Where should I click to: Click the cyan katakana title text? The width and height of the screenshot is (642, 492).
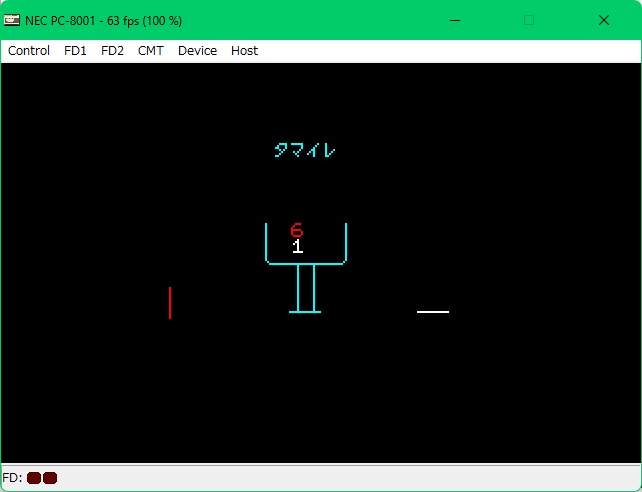coord(305,151)
